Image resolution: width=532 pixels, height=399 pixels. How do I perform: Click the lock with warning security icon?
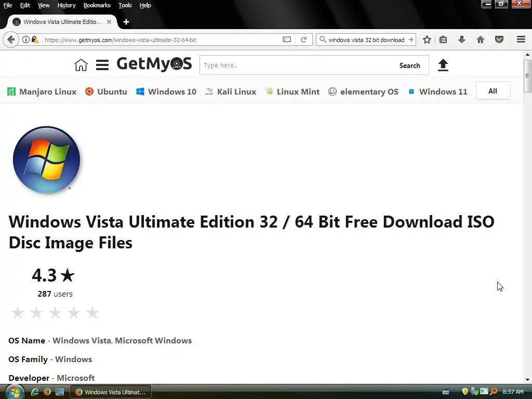point(35,39)
